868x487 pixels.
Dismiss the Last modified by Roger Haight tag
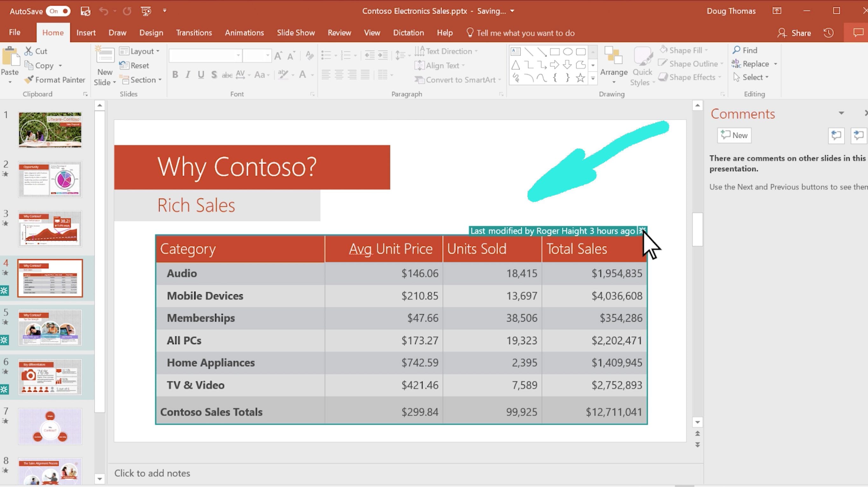(x=642, y=230)
